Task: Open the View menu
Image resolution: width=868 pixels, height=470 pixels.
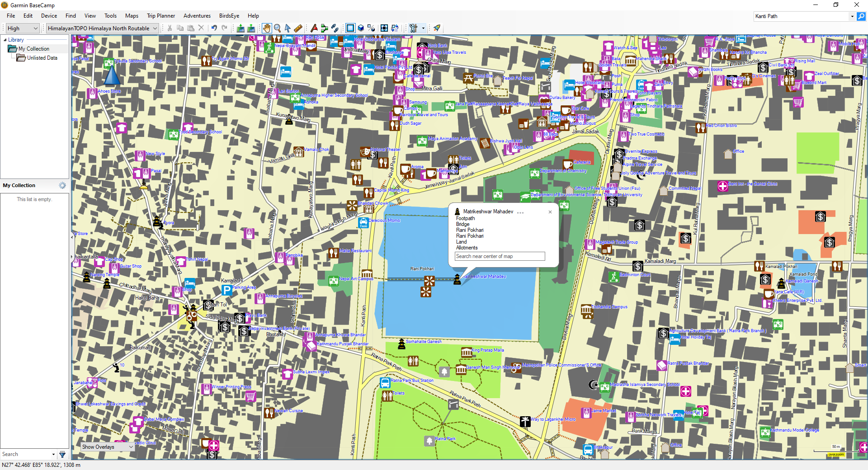Action: point(90,16)
